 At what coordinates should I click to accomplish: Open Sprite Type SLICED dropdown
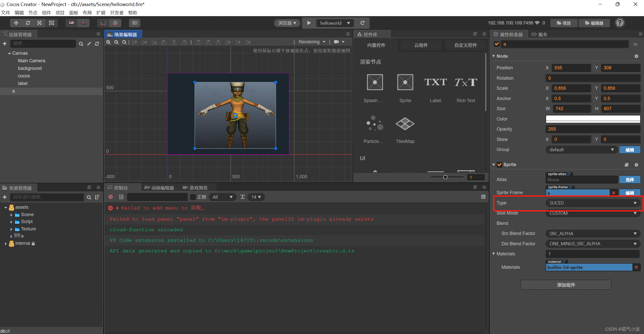pos(593,203)
